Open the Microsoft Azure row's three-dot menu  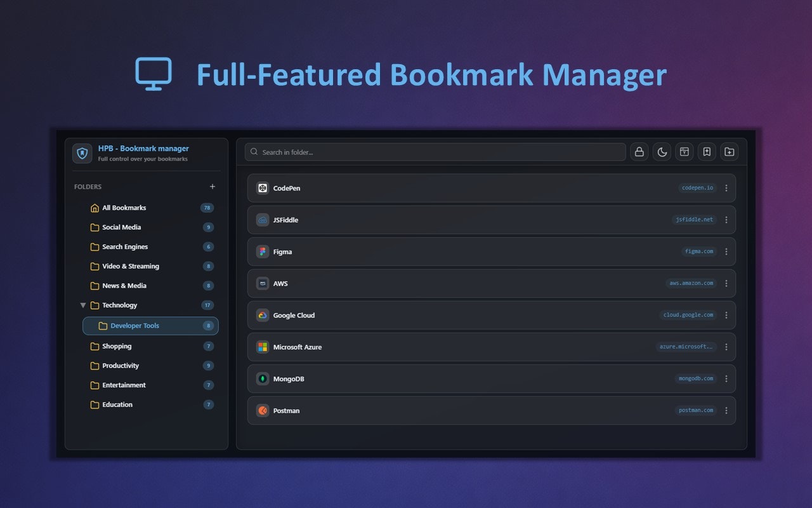pyautogui.click(x=726, y=347)
